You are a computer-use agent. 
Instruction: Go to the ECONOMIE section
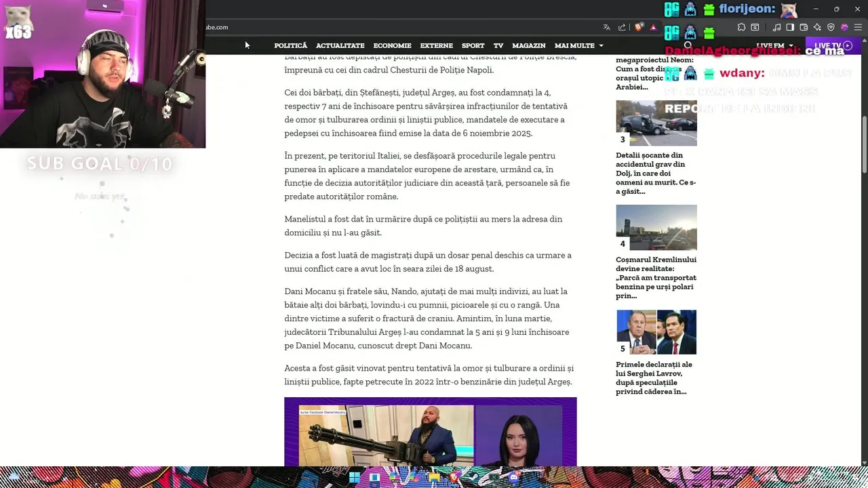[392, 45]
